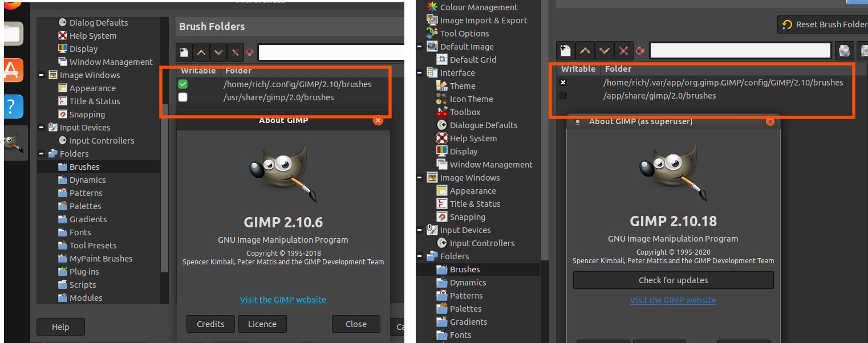The image size is (868, 343).
Task: Close the About GIMP 2.10.6 dialog
Action: pyautogui.click(x=356, y=324)
